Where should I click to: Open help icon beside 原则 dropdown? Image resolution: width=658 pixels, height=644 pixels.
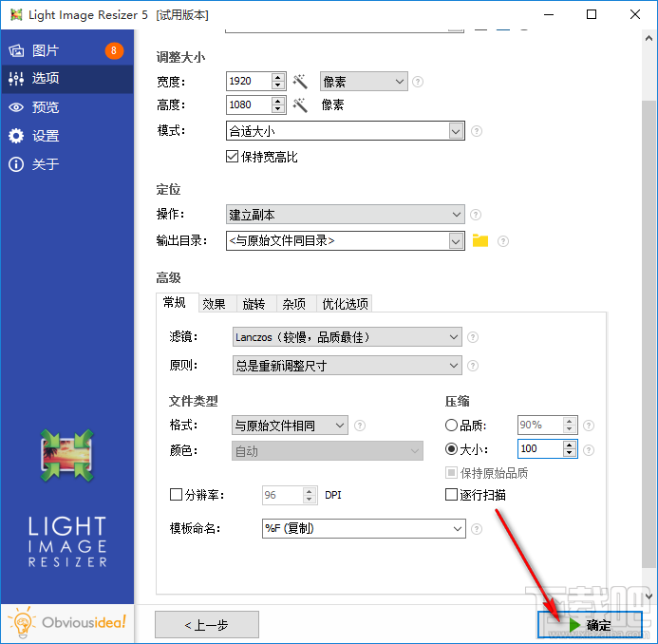(473, 366)
